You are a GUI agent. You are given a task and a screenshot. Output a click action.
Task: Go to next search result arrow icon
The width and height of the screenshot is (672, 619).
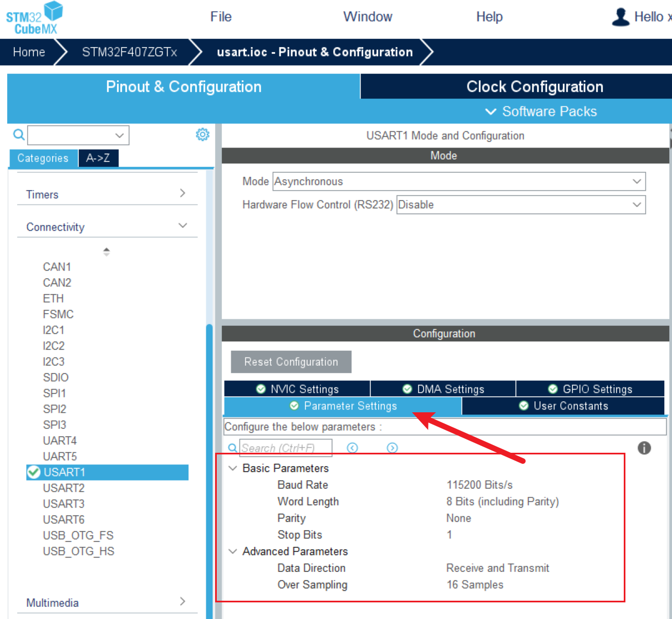tap(392, 448)
